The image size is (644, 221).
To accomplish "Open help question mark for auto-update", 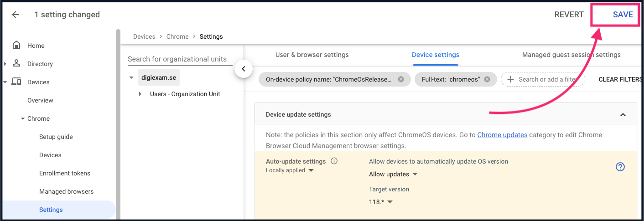I will pos(620,167).
